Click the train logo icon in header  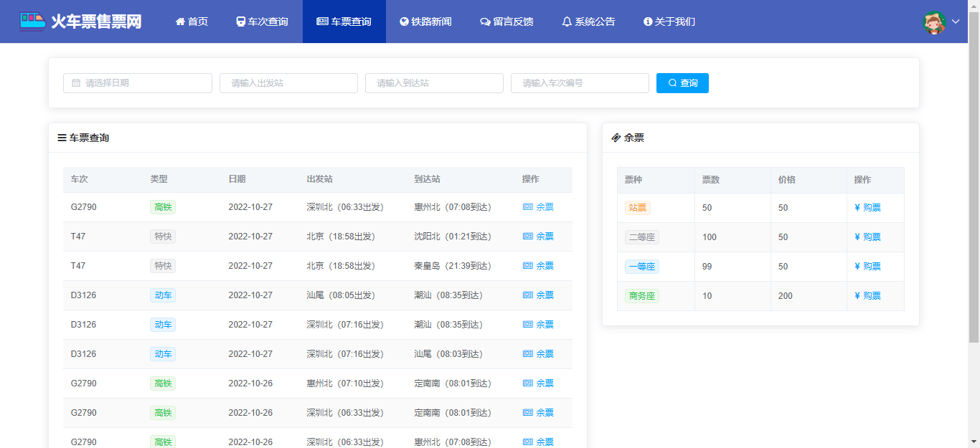[x=32, y=21]
